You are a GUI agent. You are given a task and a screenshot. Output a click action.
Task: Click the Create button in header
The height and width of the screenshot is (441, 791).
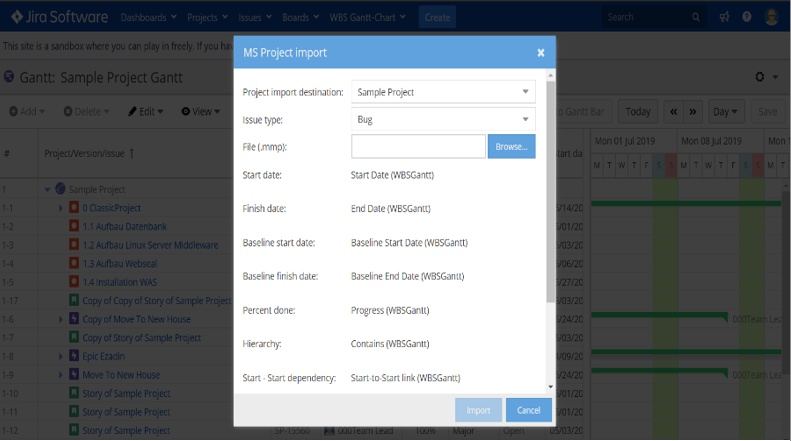point(437,17)
